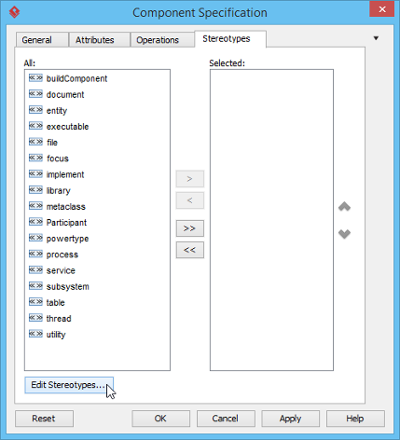This screenshot has width=400, height=440.
Task: Click the executable stereotype icon
Action: (36, 126)
